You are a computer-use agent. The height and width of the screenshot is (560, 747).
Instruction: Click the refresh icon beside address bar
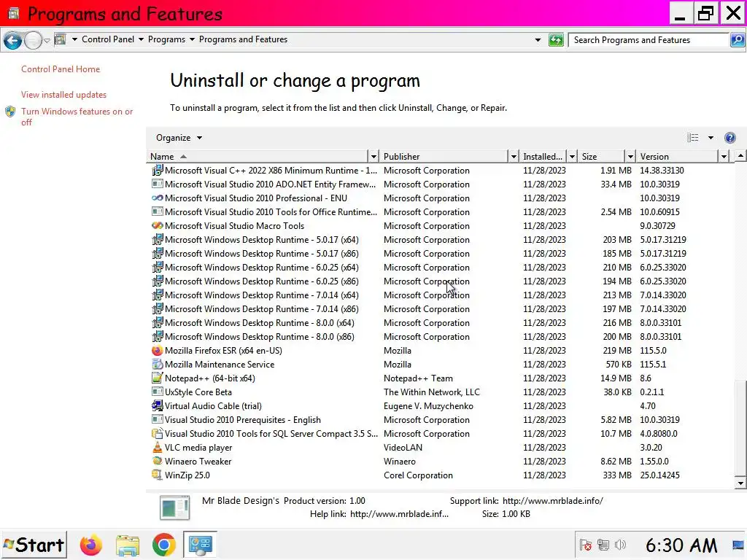click(x=556, y=40)
